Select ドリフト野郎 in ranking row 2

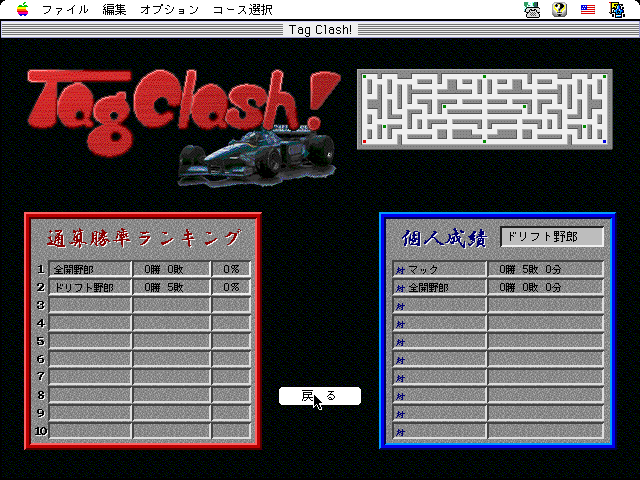[90, 287]
